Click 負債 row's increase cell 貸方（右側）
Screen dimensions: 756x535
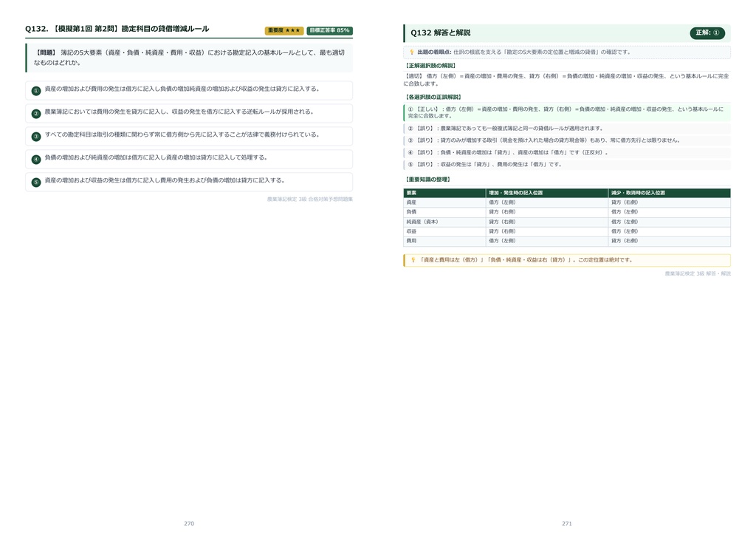[547, 212]
